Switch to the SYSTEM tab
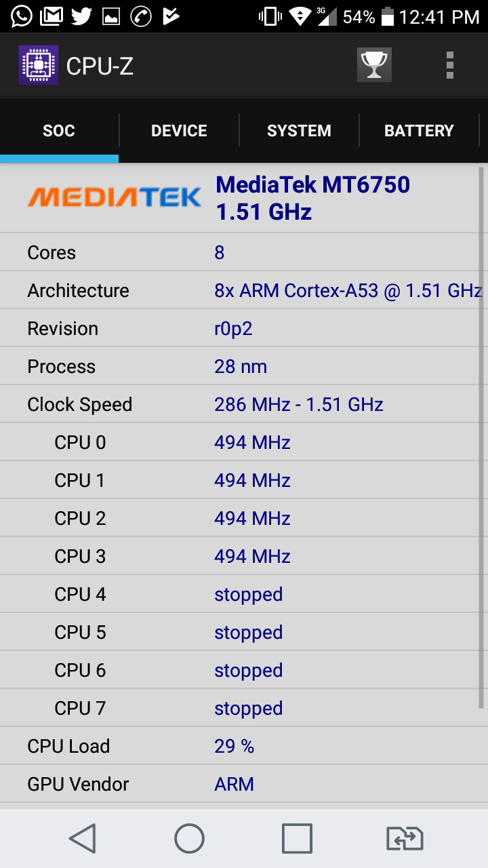The height and width of the screenshot is (868, 488). (x=299, y=131)
